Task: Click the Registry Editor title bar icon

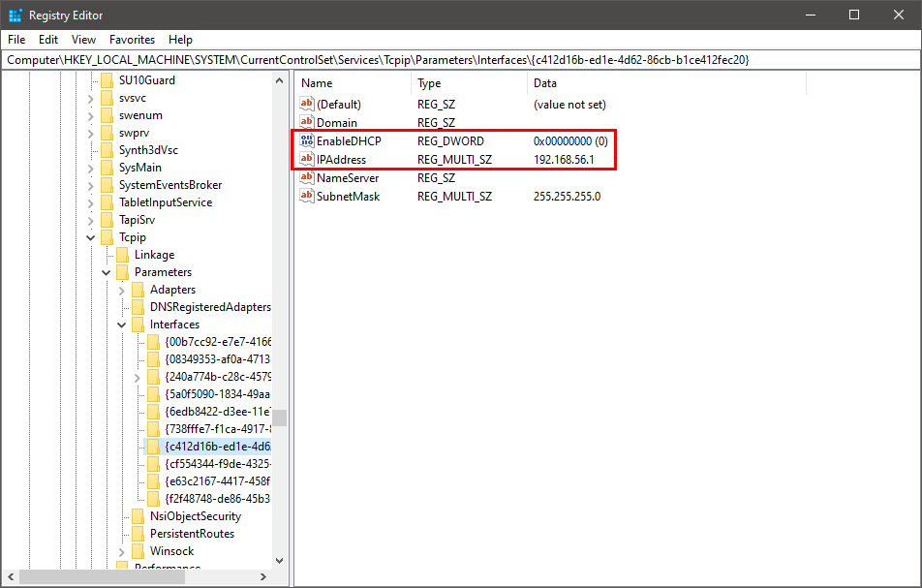Action: pos(15,15)
